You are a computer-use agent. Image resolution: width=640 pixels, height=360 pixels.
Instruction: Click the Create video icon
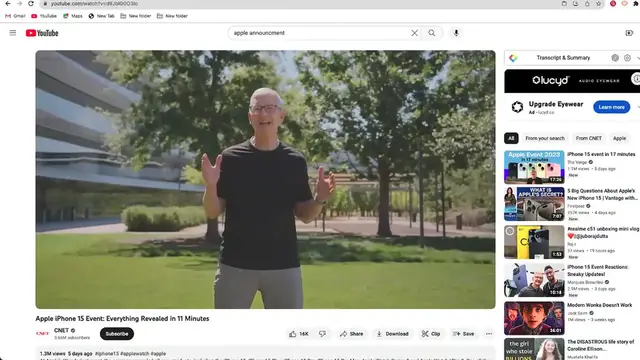[x=629, y=33]
